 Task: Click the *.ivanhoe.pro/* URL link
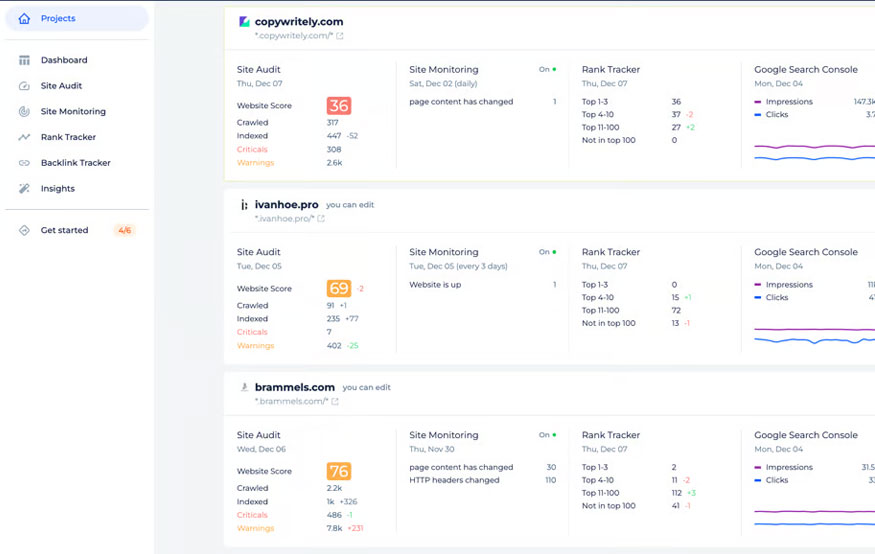point(285,219)
